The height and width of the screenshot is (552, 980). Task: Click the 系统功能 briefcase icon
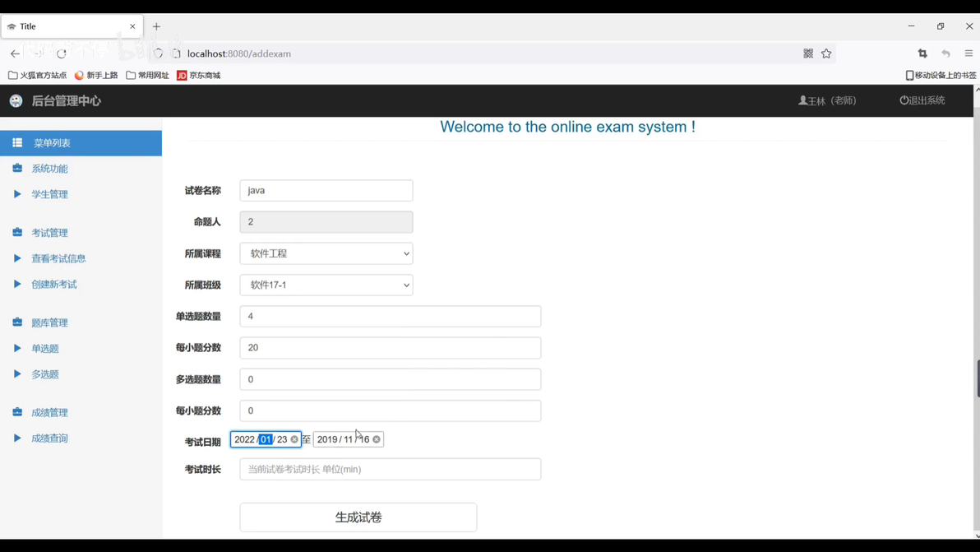(x=17, y=168)
